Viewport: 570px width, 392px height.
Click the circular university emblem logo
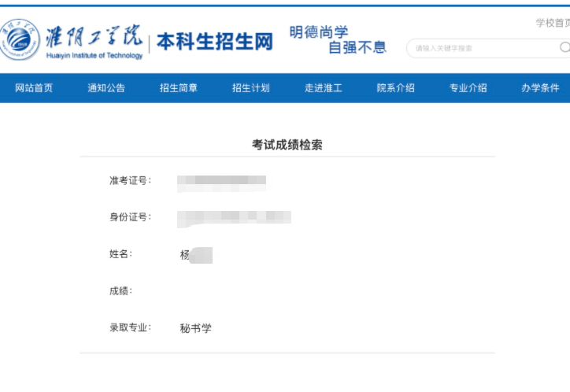[20, 40]
